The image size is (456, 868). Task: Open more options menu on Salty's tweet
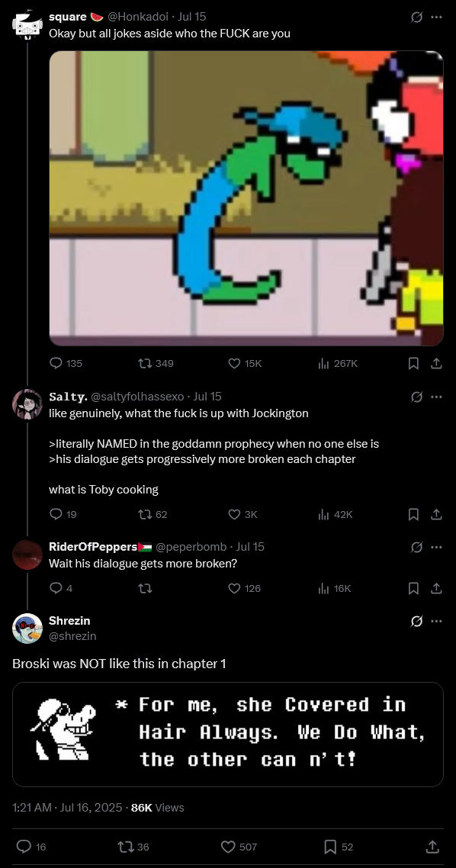click(x=436, y=397)
